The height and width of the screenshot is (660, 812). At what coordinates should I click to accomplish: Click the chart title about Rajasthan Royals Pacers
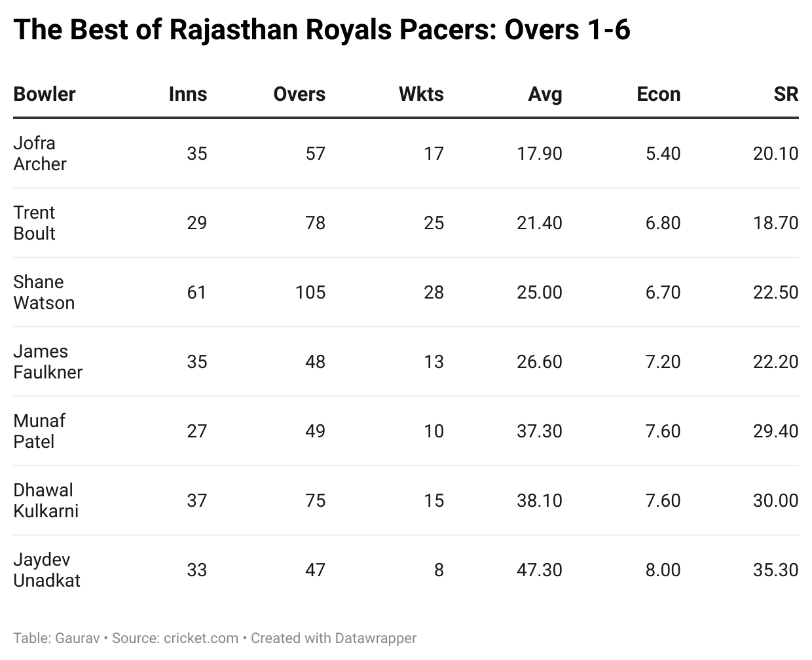pyautogui.click(x=322, y=30)
